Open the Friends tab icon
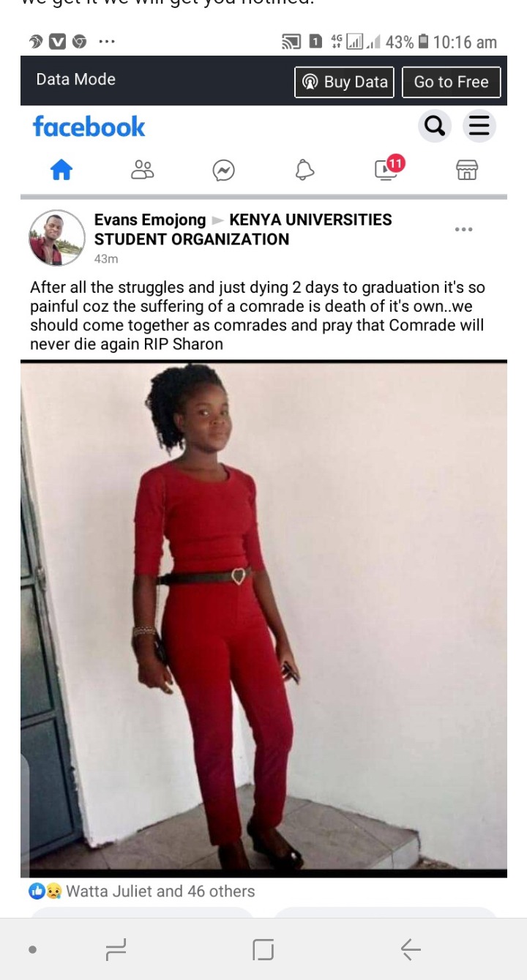Viewport: 527px width, 980px height. pos(142,170)
